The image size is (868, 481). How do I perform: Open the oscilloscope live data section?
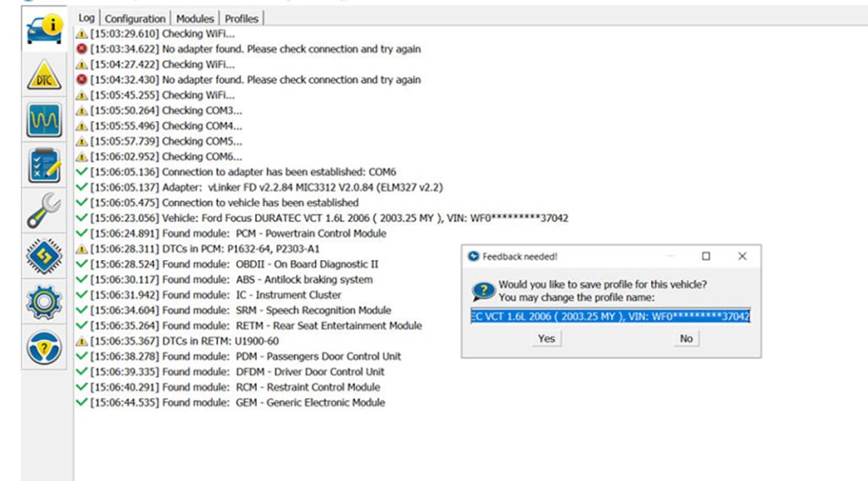(44, 120)
